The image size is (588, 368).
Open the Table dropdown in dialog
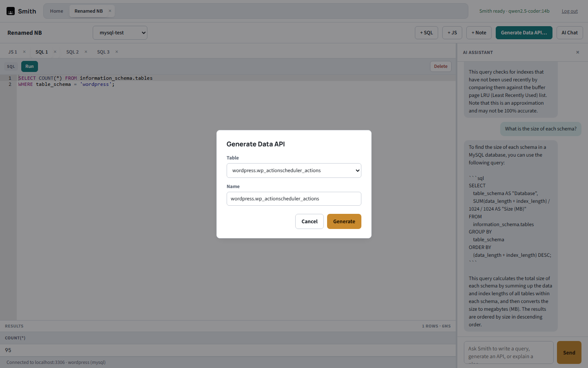tap(294, 171)
